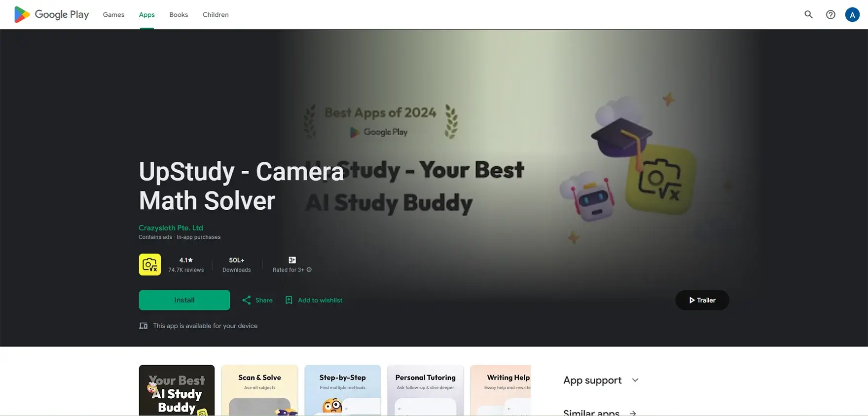This screenshot has height=416, width=868.
Task: Click the Google Play logo
Action: (x=51, y=15)
